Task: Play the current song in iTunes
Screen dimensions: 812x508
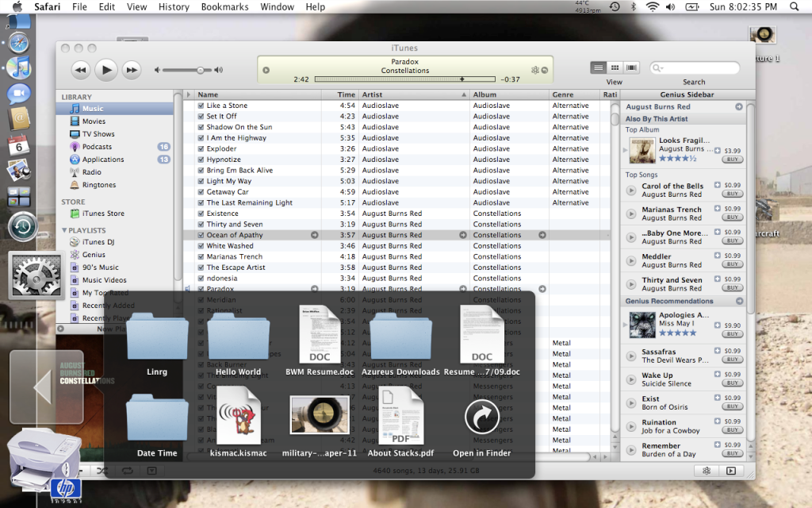Action: (x=106, y=70)
